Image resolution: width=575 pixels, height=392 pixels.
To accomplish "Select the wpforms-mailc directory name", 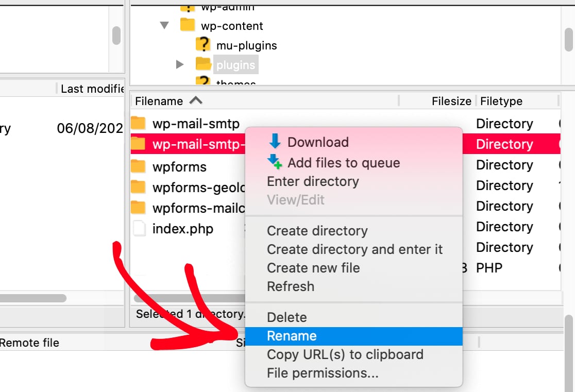I will [x=199, y=208].
